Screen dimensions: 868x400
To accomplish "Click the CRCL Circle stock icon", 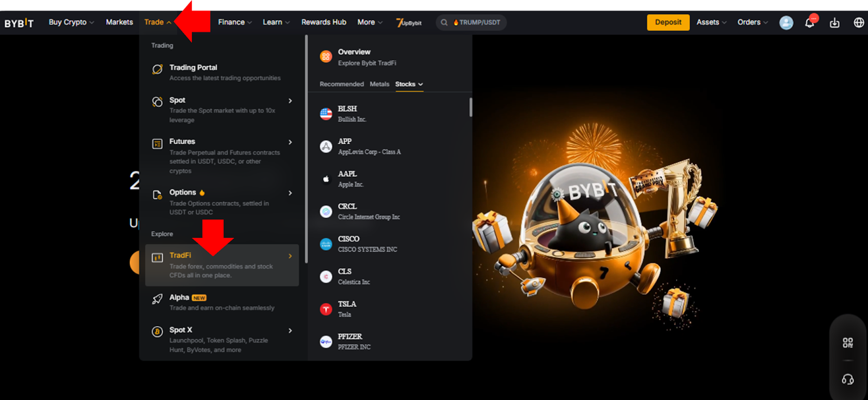I will [x=325, y=211].
